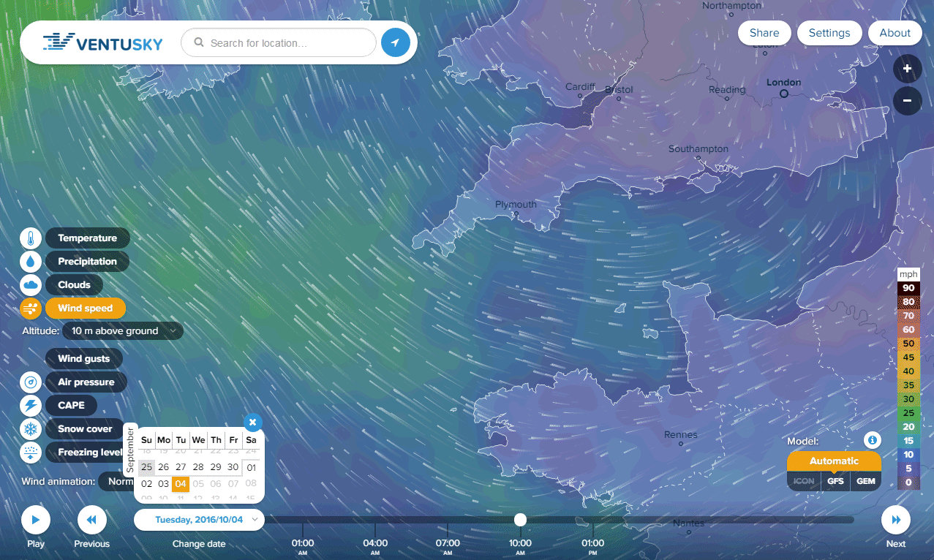
Task: Select the water drop Precipitation icon
Action: pyautogui.click(x=31, y=262)
